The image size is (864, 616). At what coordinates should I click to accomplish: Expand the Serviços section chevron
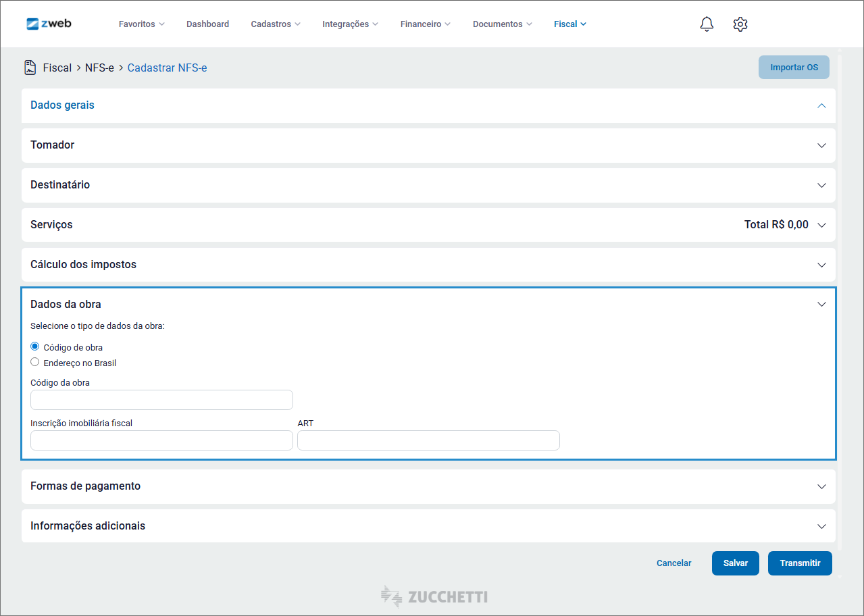coord(821,225)
